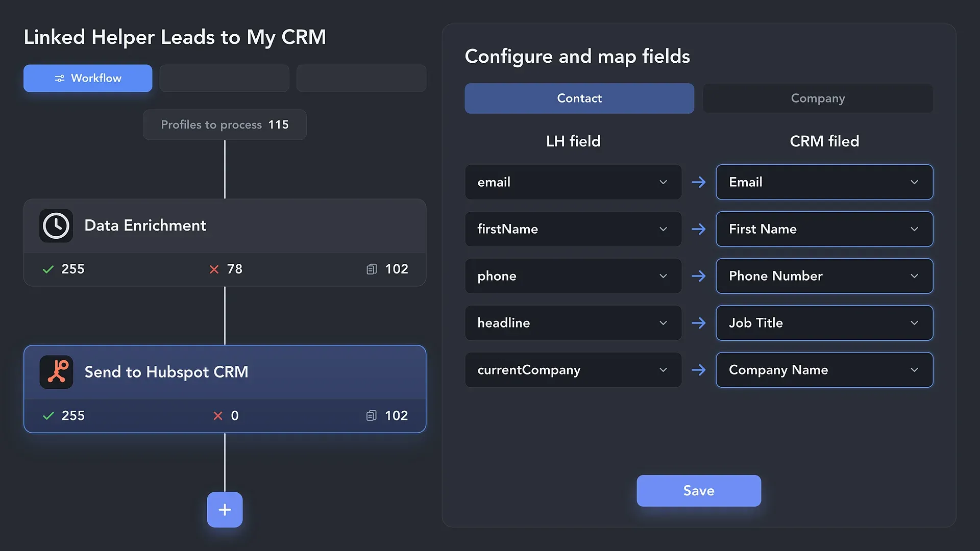Open the Job Title CRM field dropdown

(x=824, y=323)
